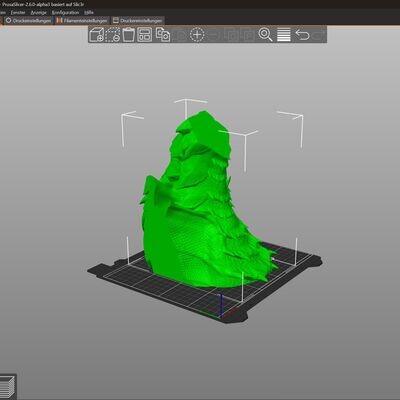Open the Hilfe menu
This screenshot has width=400, height=400.
click(x=89, y=12)
